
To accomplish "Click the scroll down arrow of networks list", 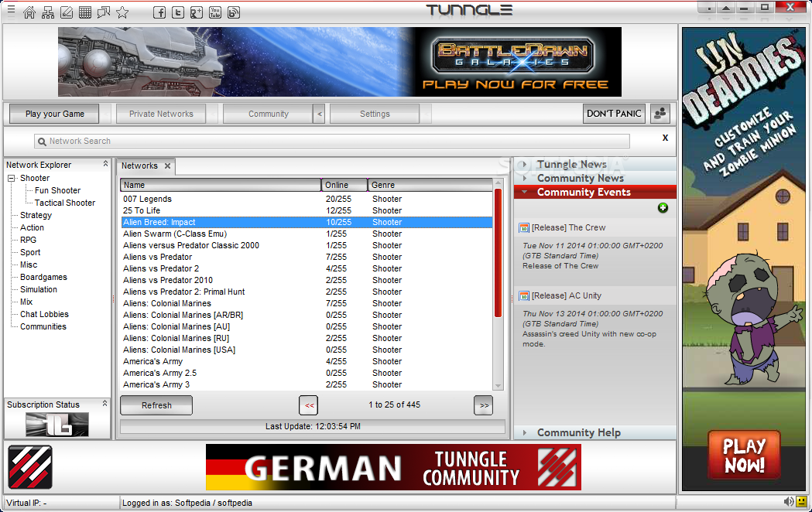I will coord(499,386).
